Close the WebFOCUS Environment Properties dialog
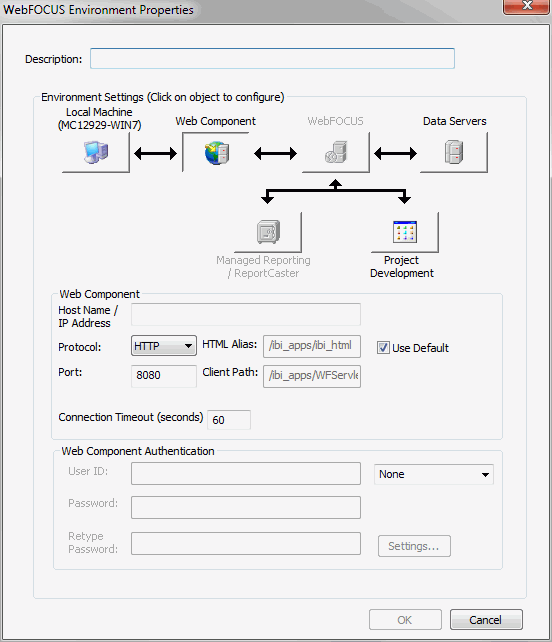The height and width of the screenshot is (642, 552). (x=527, y=6)
